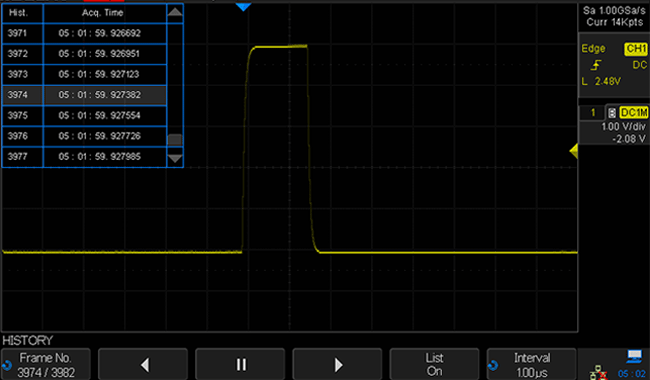Select history frame 3976 in list

(84, 136)
